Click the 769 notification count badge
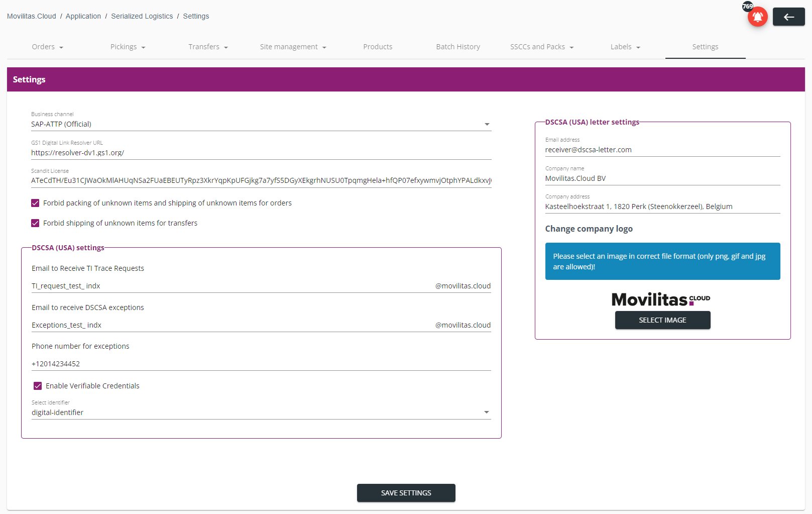This screenshot has height=514, width=812. [748, 7]
